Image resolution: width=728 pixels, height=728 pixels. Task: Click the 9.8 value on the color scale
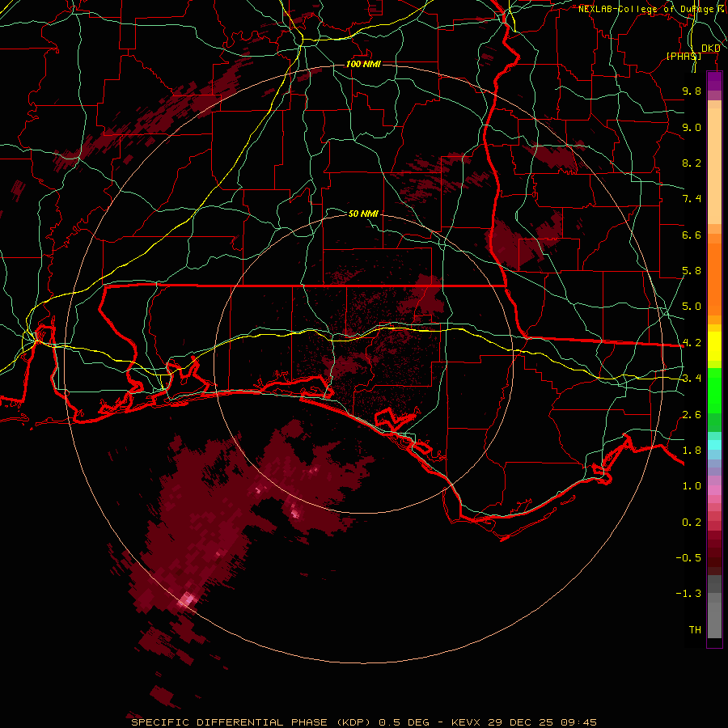692,91
